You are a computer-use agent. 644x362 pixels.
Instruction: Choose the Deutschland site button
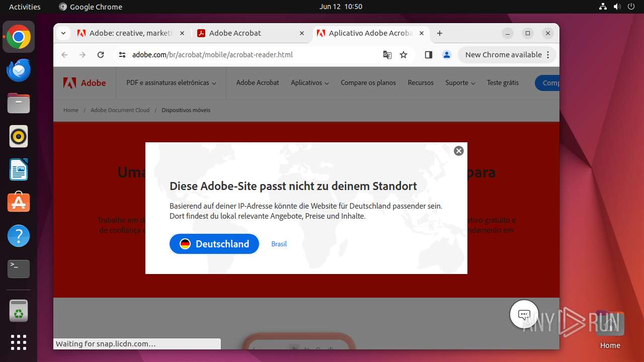214,244
